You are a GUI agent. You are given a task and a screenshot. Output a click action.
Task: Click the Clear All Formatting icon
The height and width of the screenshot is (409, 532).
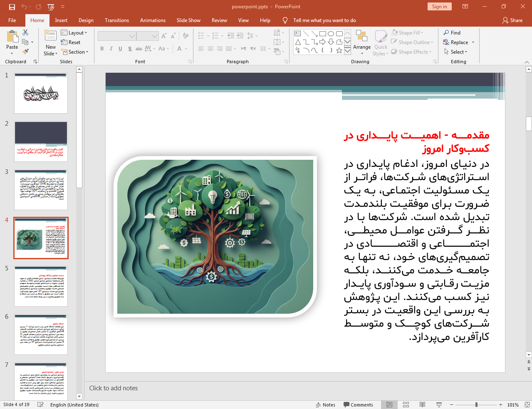pyautogui.click(x=186, y=36)
